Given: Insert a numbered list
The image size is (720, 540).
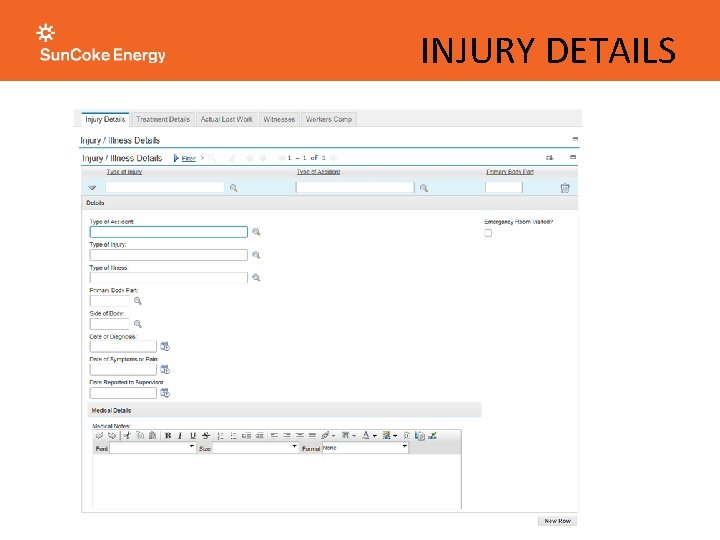Looking at the screenshot, I should 220,435.
